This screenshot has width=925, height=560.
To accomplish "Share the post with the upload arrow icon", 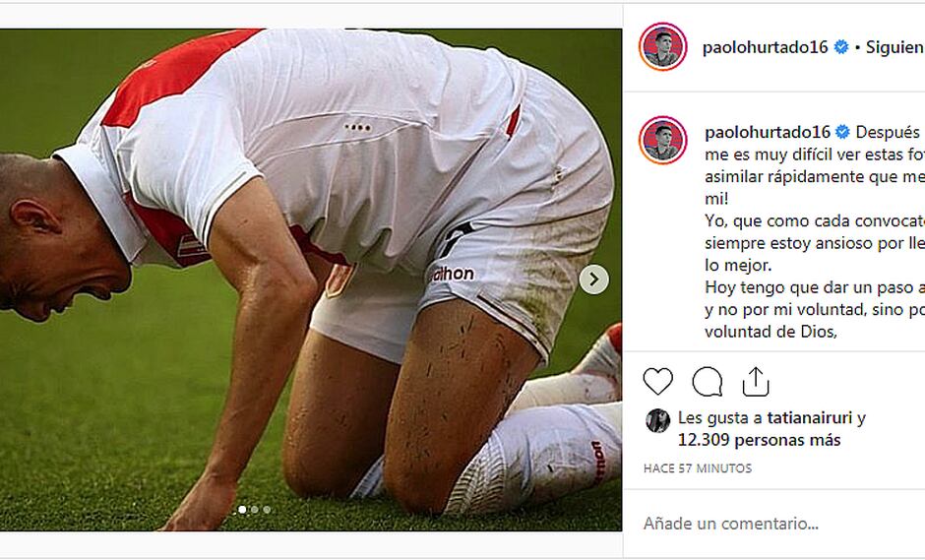I will (756, 382).
